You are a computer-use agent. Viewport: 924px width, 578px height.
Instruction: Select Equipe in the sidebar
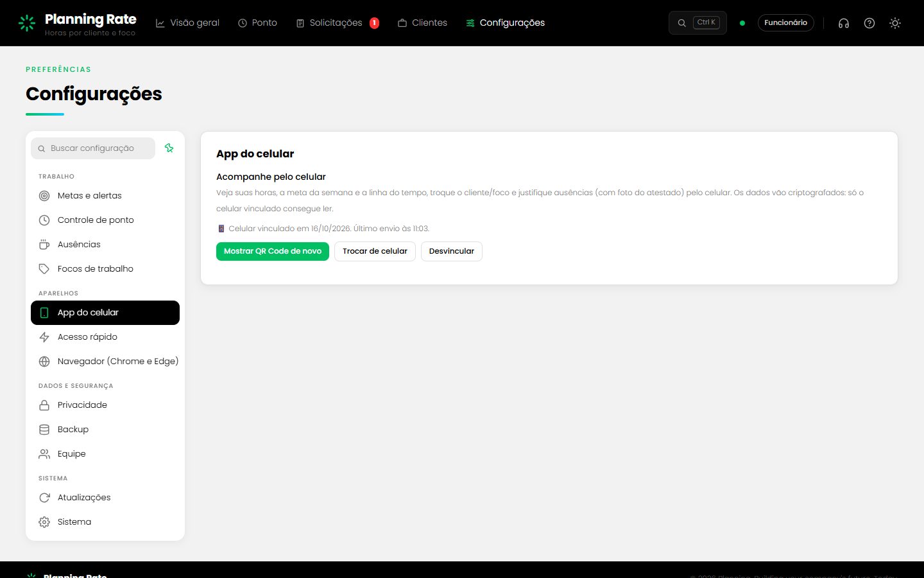[x=105, y=454]
